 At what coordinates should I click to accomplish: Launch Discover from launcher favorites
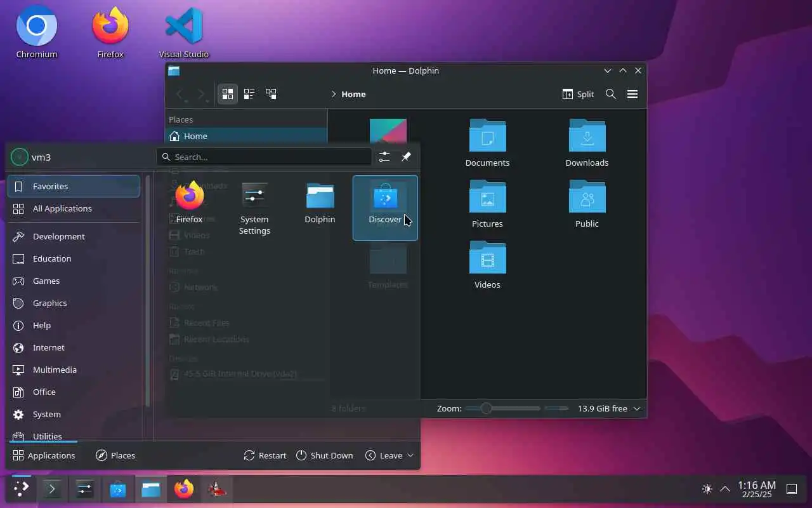[x=385, y=208]
